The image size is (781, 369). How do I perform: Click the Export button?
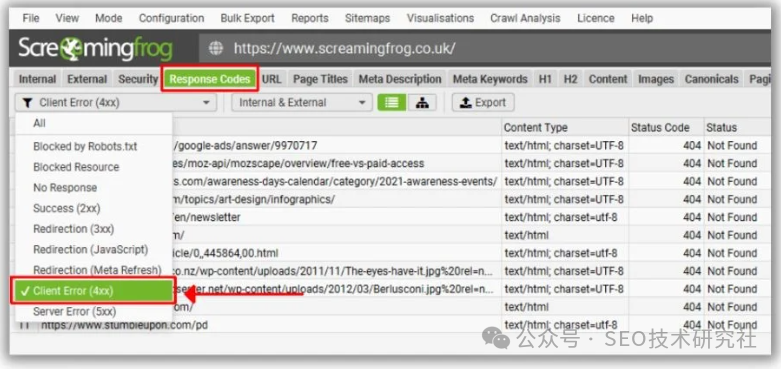point(483,103)
